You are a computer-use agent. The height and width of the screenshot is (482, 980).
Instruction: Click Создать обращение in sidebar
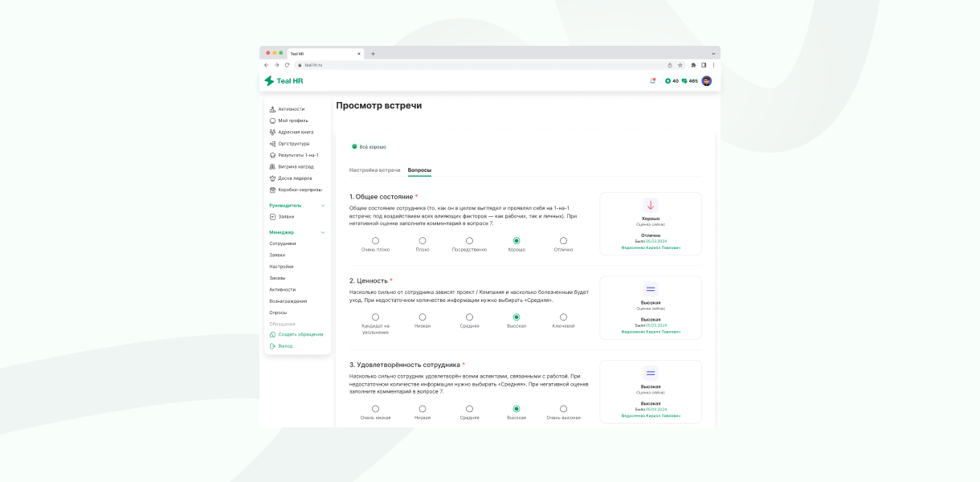[296, 334]
